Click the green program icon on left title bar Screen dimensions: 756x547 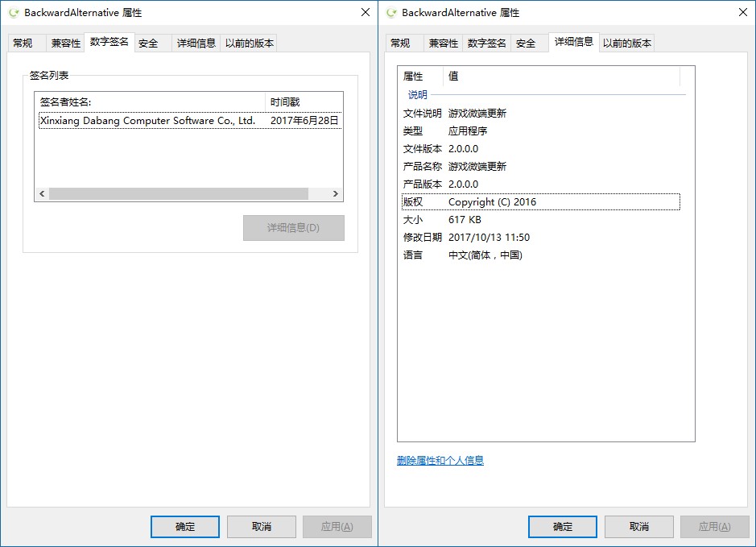(12, 12)
